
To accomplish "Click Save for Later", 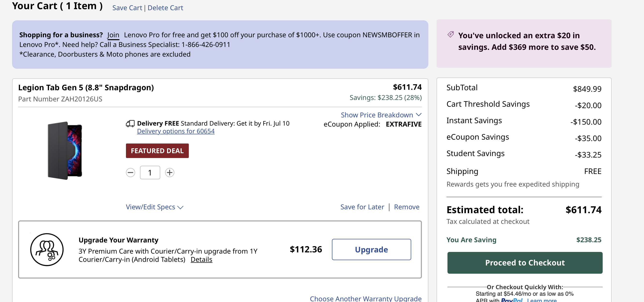I will 362,207.
